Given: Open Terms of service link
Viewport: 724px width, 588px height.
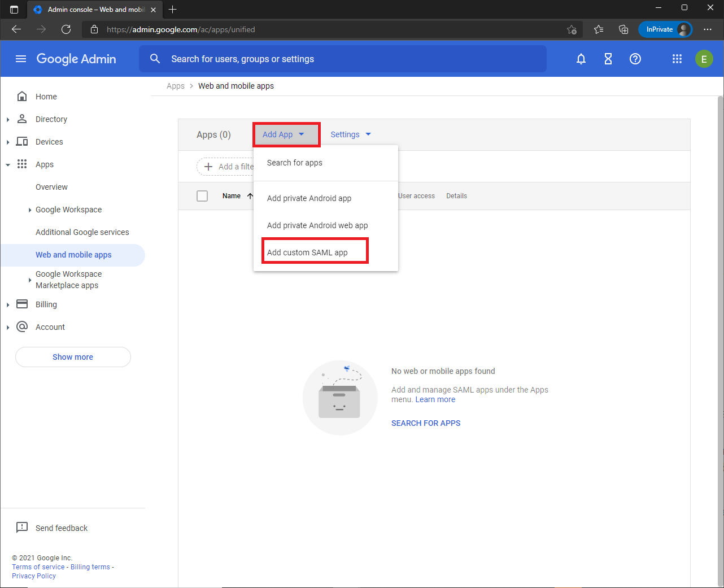Looking at the screenshot, I should click(38, 567).
